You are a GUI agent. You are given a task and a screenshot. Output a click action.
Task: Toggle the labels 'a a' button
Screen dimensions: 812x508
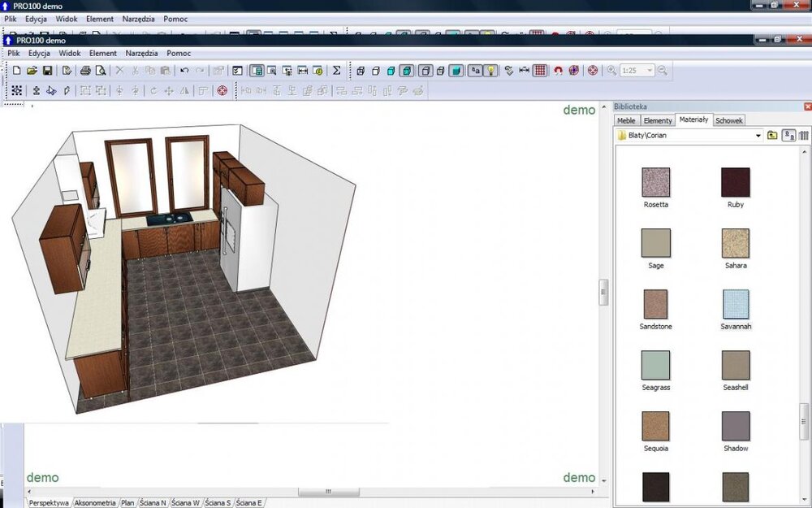click(474, 71)
